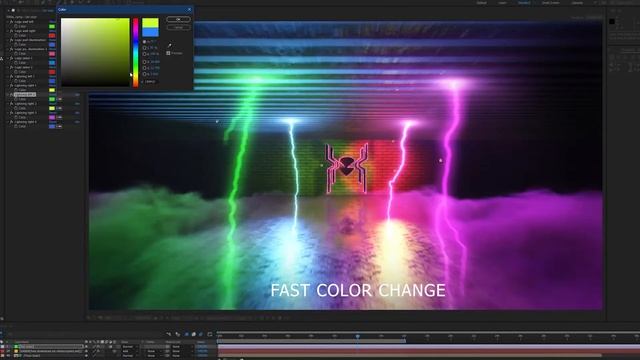Image resolution: width=640 pixels, height=360 pixels.
Task: Switch to the Standard workspace tab
Action: [x=524, y=3]
